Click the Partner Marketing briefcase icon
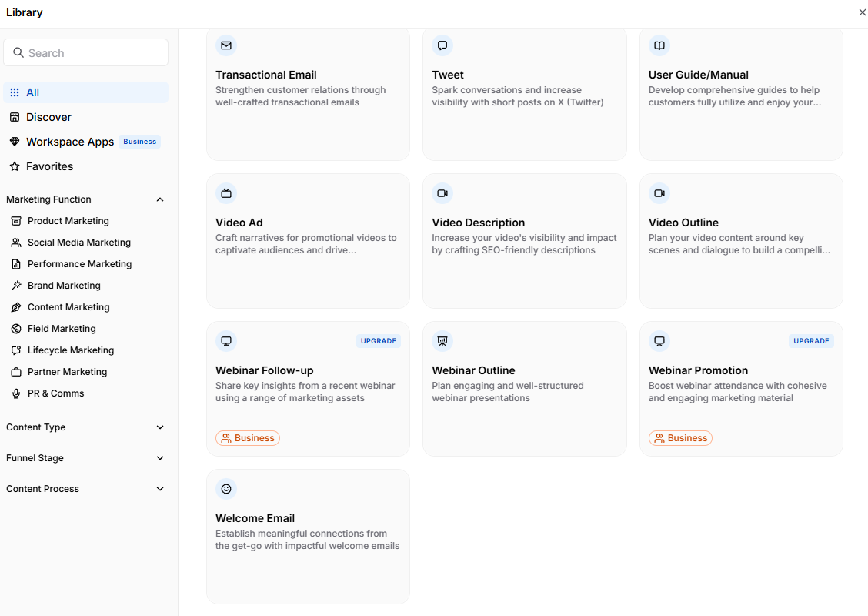 (x=16, y=372)
